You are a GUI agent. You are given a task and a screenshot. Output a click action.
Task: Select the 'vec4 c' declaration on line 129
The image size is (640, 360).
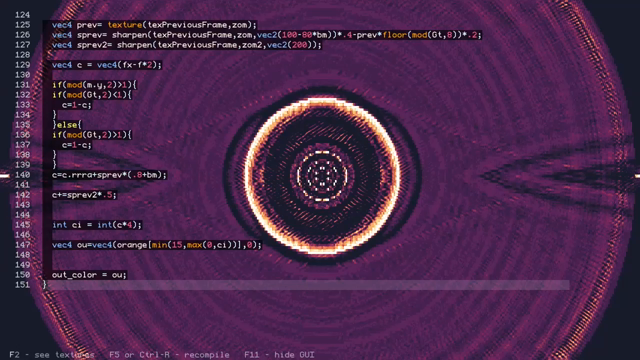click(107, 65)
